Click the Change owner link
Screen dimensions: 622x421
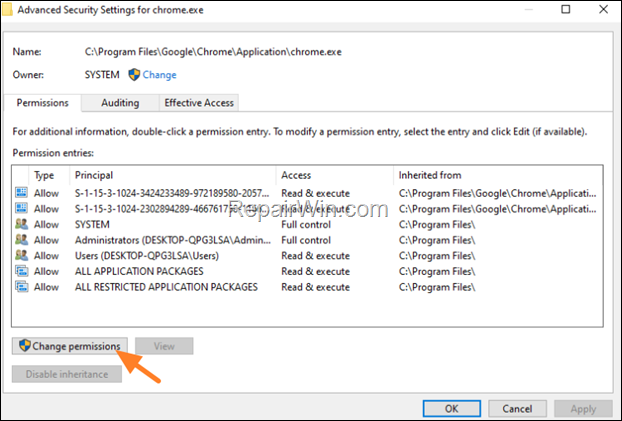click(159, 75)
